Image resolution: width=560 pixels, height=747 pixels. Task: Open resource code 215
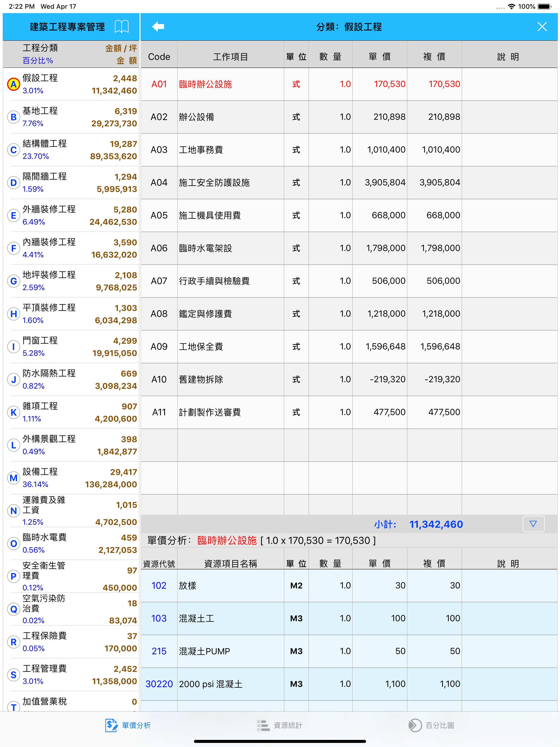point(159,651)
